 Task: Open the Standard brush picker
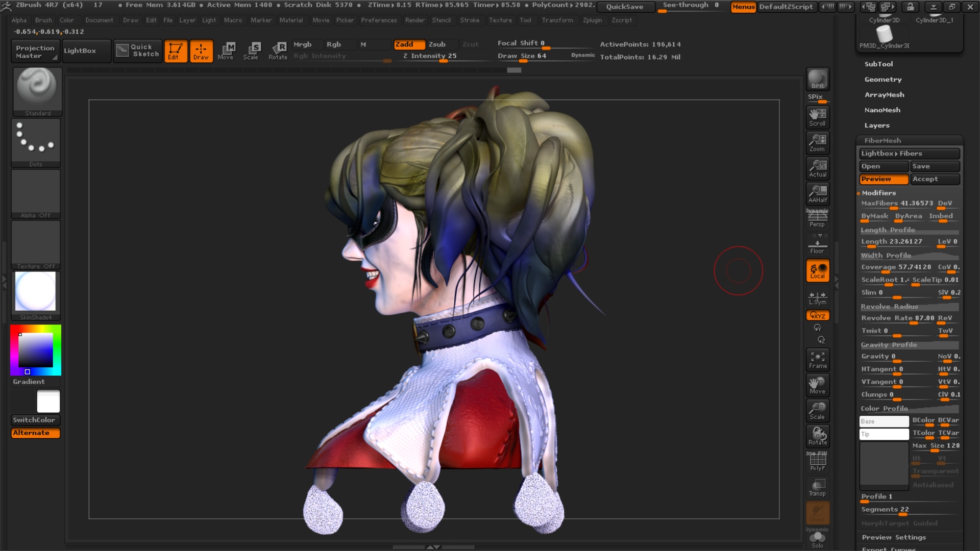[37, 92]
